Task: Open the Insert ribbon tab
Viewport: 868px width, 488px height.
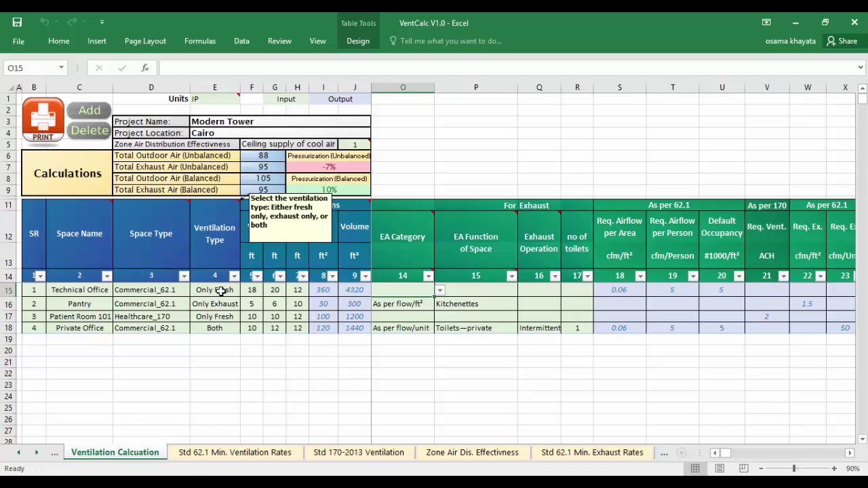Action: coord(97,41)
